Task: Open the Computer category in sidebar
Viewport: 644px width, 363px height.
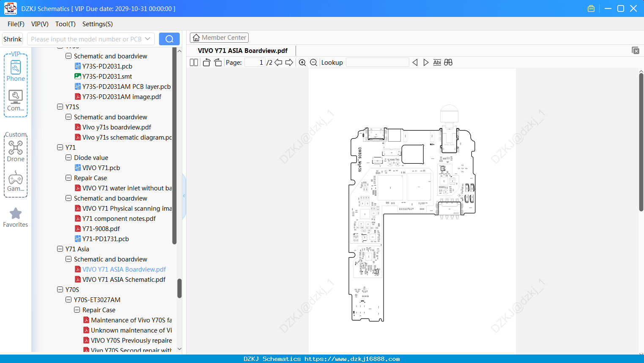Action: tap(16, 101)
